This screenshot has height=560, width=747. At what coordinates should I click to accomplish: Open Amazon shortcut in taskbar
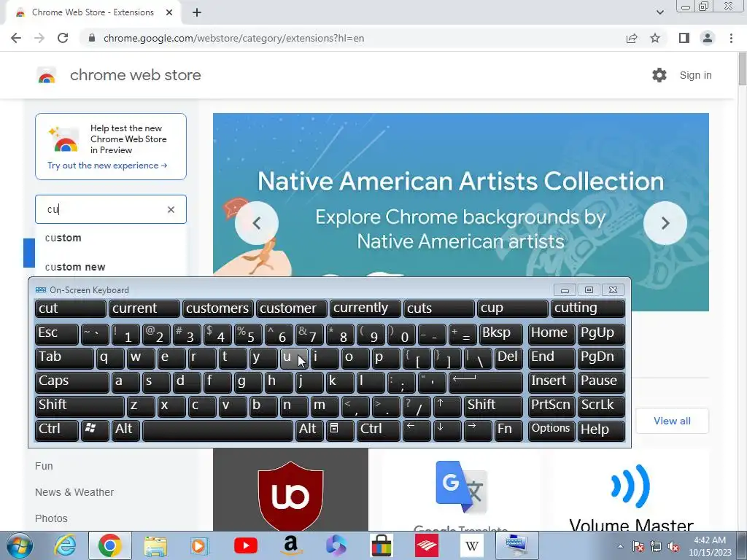290,545
